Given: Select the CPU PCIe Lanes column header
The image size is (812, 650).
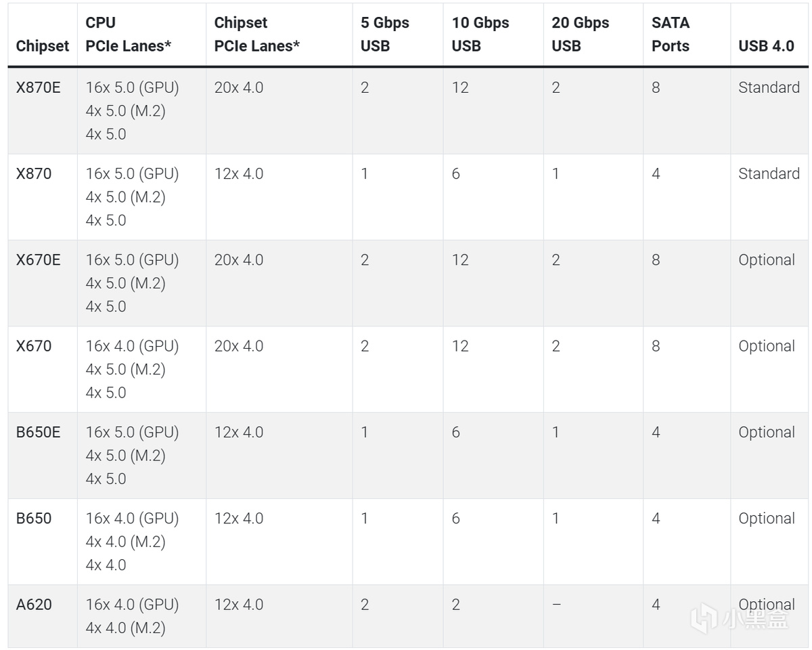Looking at the screenshot, I should point(127,35).
